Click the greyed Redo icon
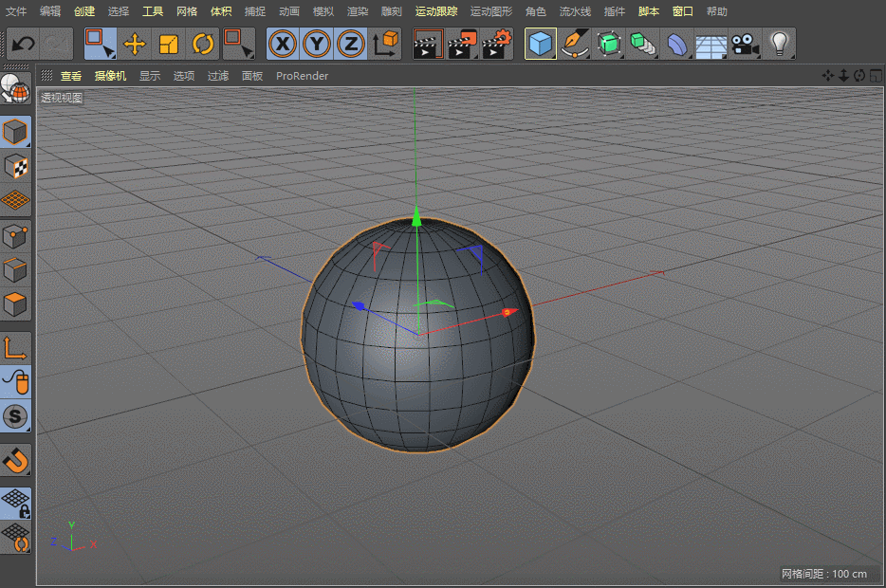The height and width of the screenshot is (588, 886). coord(57,44)
